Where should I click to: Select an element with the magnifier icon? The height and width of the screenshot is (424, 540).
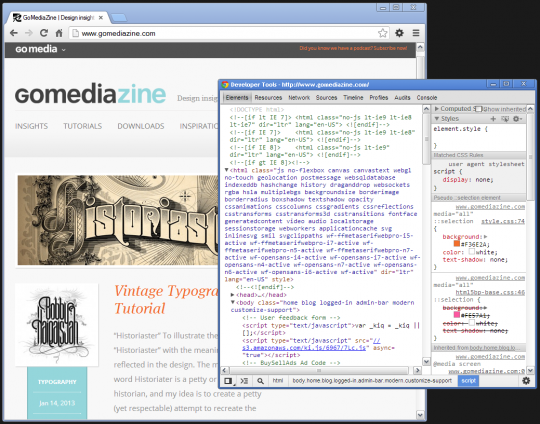[x=260, y=381]
